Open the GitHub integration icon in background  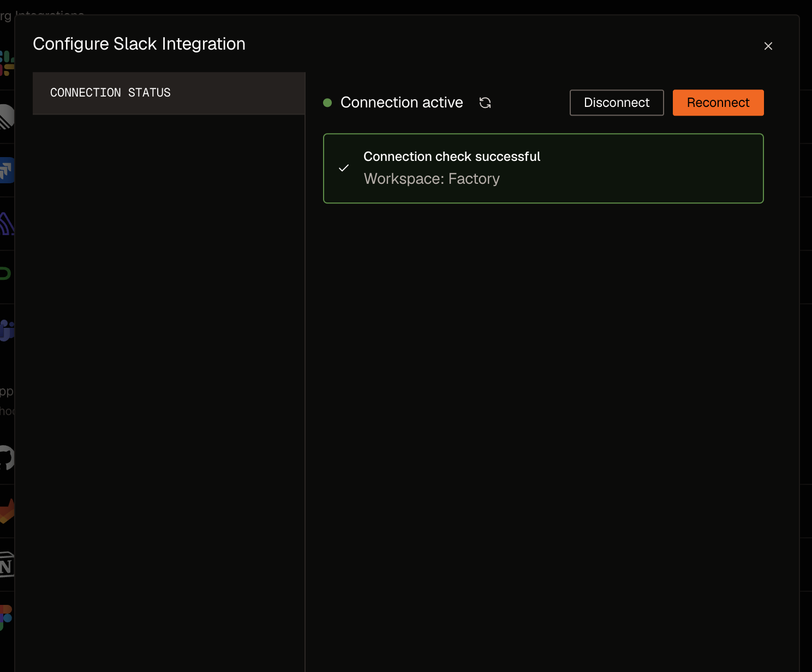click(x=7, y=458)
